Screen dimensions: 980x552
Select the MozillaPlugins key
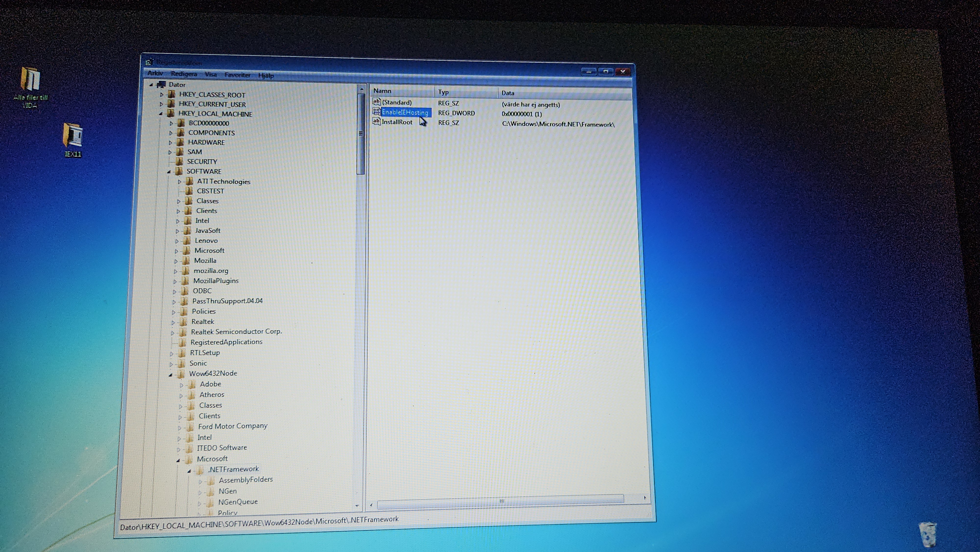tap(216, 281)
